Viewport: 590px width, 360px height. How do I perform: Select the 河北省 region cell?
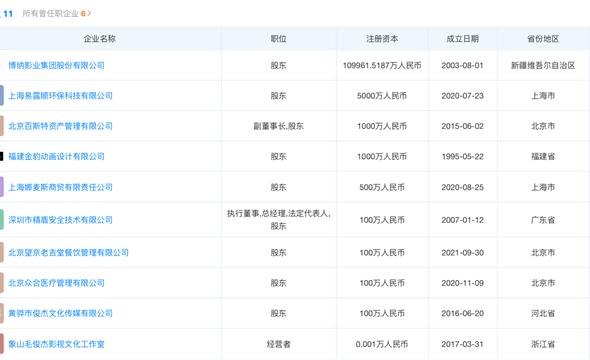click(x=543, y=313)
